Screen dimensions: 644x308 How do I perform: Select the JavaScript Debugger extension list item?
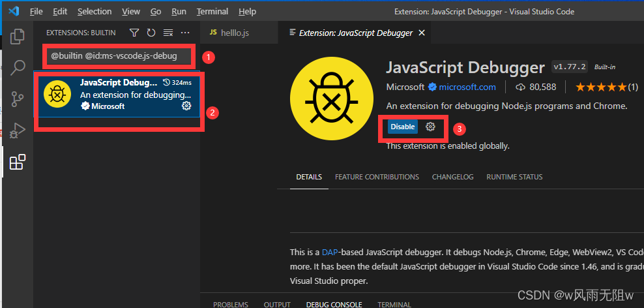(117, 94)
